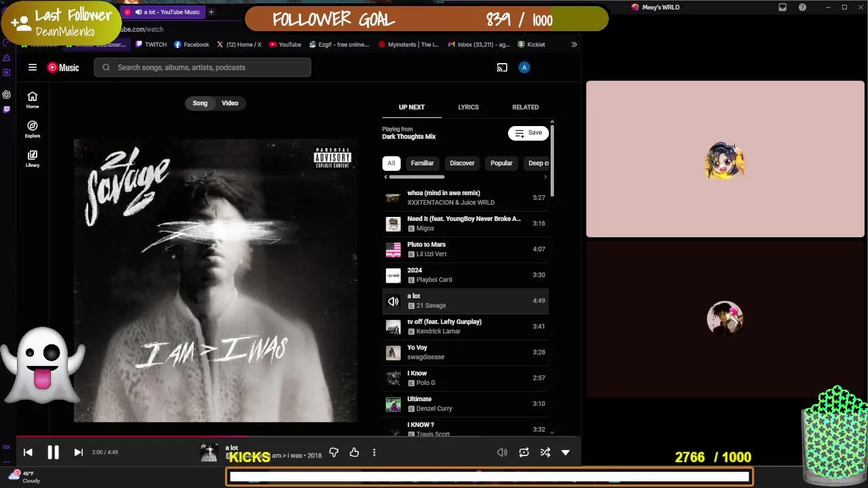The height and width of the screenshot is (488, 868).
Task: Open the player's three-dot more actions menu
Action: [374, 452]
